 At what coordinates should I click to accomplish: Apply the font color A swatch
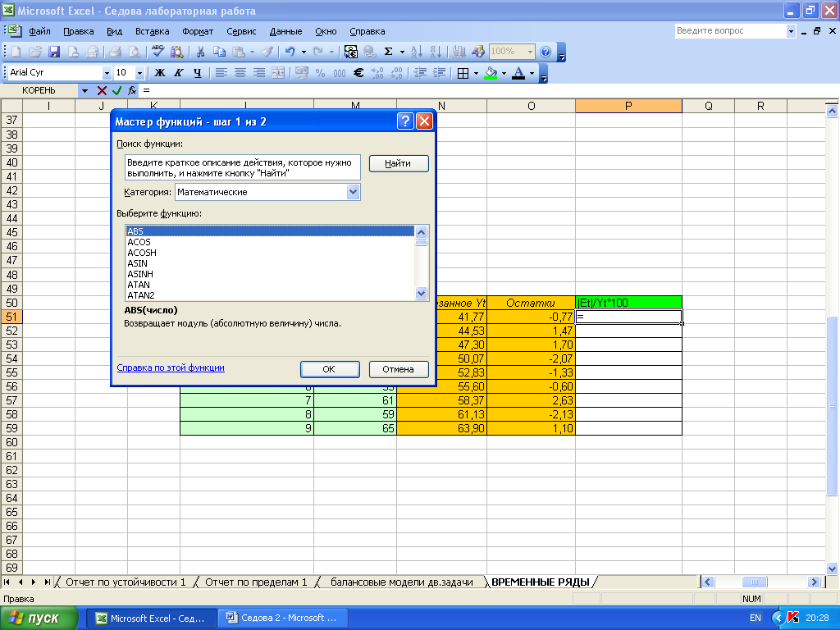518,73
